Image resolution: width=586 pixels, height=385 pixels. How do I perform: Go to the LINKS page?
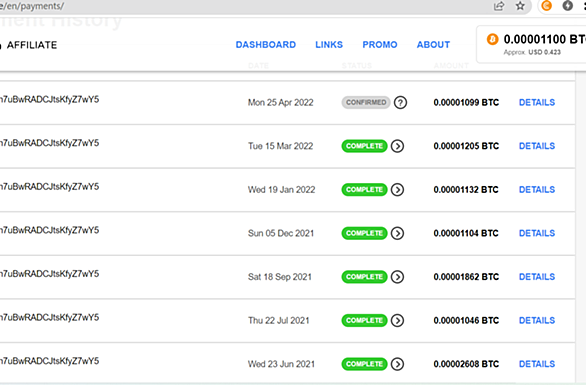tap(329, 45)
